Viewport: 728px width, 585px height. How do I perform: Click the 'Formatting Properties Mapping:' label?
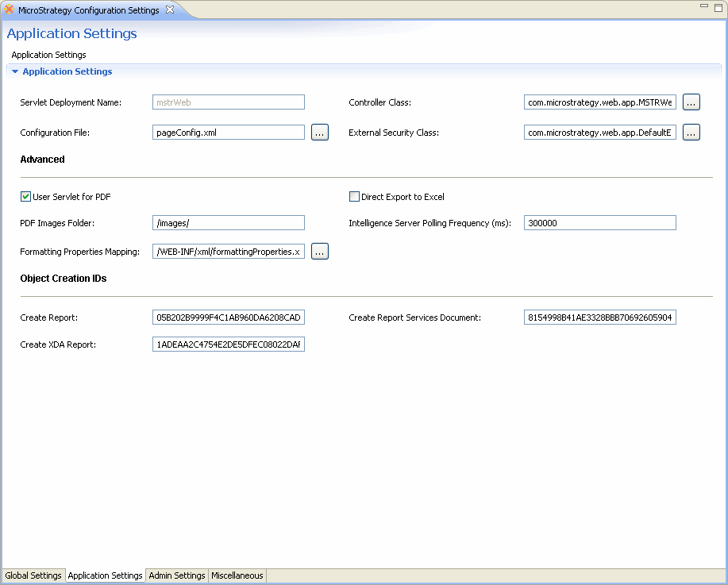[x=80, y=252]
